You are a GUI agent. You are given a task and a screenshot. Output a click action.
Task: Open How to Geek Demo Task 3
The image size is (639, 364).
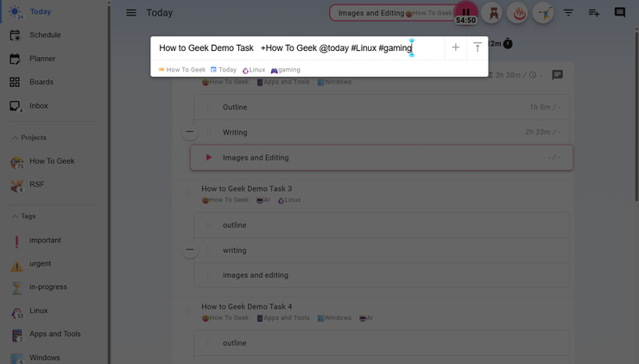247,189
